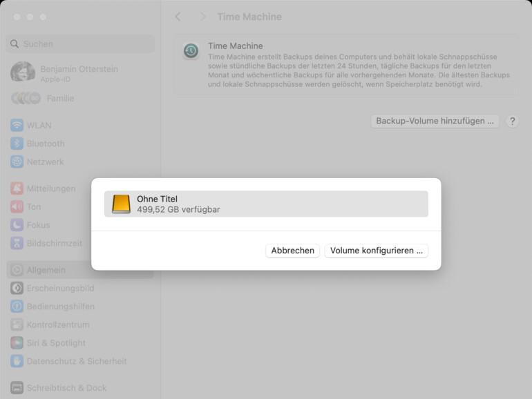The image size is (532, 399).
Task: Click the Erscheinungsbild icon
Action: (17, 288)
